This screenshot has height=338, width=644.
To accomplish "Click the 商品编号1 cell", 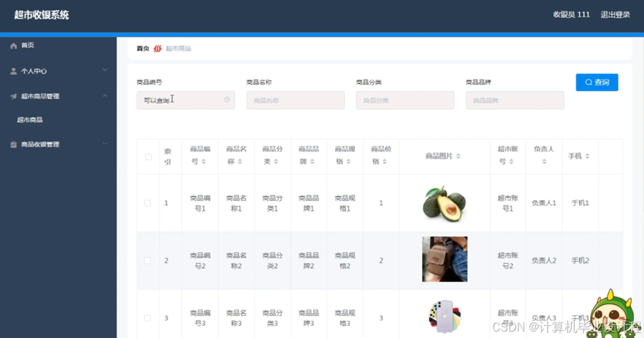I will pos(200,203).
